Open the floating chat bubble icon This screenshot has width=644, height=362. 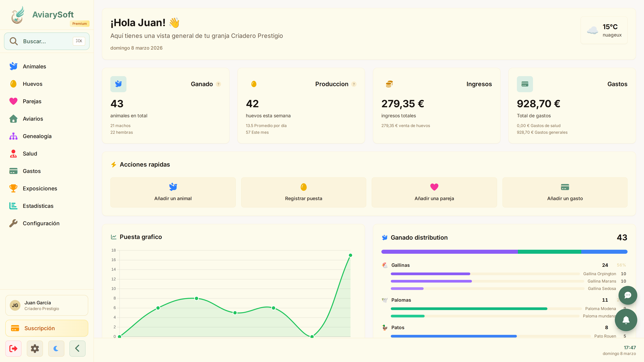(x=628, y=295)
